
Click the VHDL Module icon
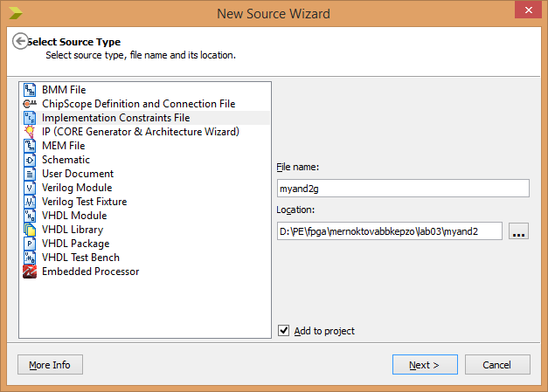point(30,216)
